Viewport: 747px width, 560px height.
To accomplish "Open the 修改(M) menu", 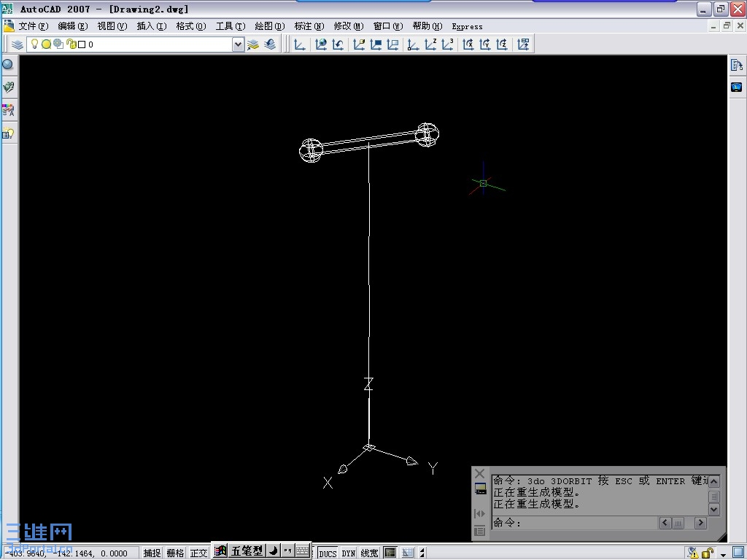I will (349, 26).
